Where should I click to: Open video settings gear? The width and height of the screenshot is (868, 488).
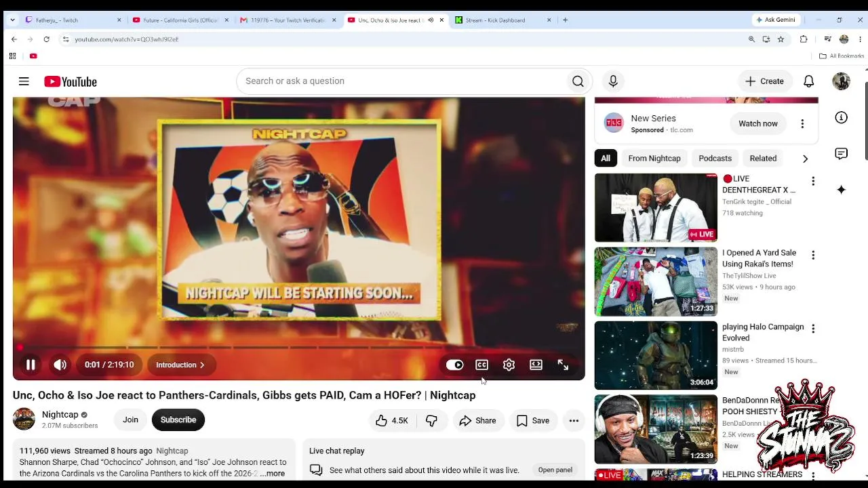pyautogui.click(x=509, y=365)
